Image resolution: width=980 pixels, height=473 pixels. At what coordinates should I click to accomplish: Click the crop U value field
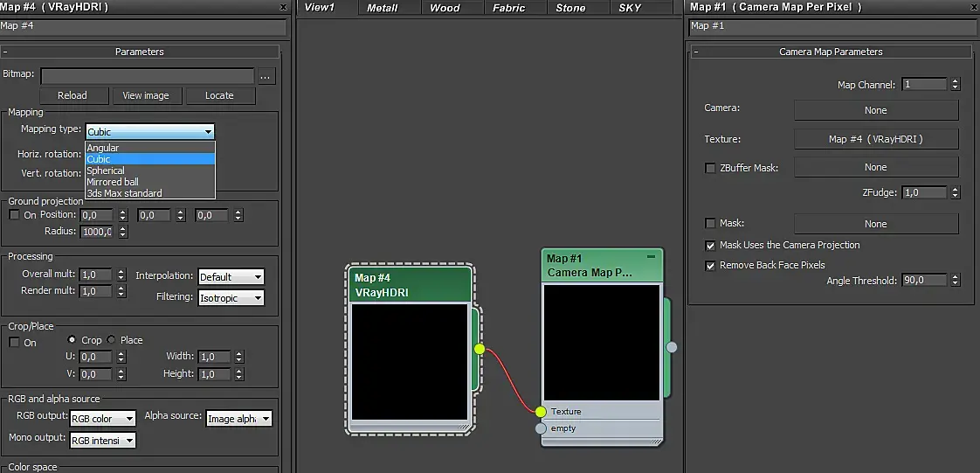[96, 357]
